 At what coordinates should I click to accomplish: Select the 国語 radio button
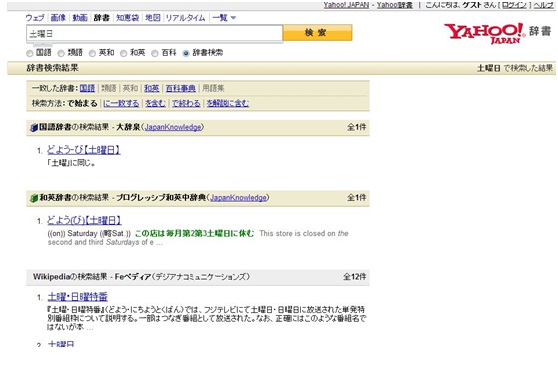click(x=30, y=53)
